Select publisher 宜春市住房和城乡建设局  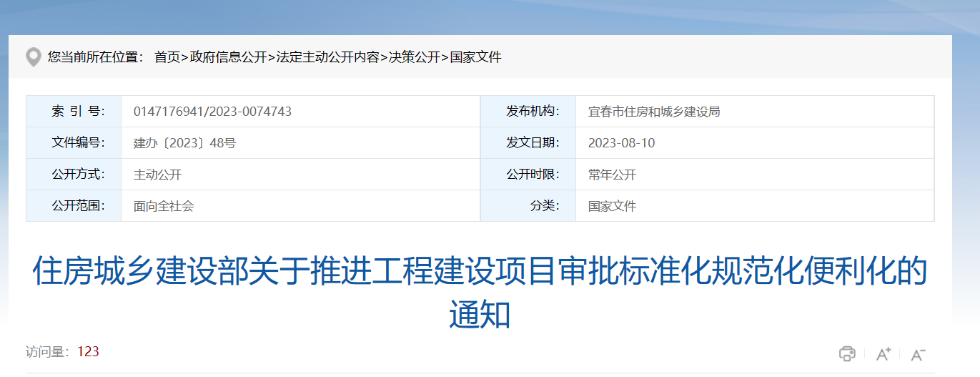[x=653, y=112]
